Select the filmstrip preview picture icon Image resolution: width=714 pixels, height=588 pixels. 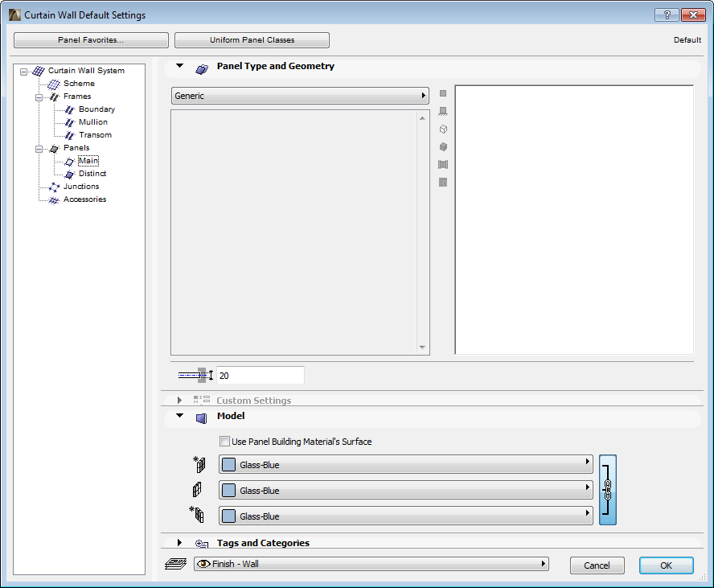click(443, 164)
